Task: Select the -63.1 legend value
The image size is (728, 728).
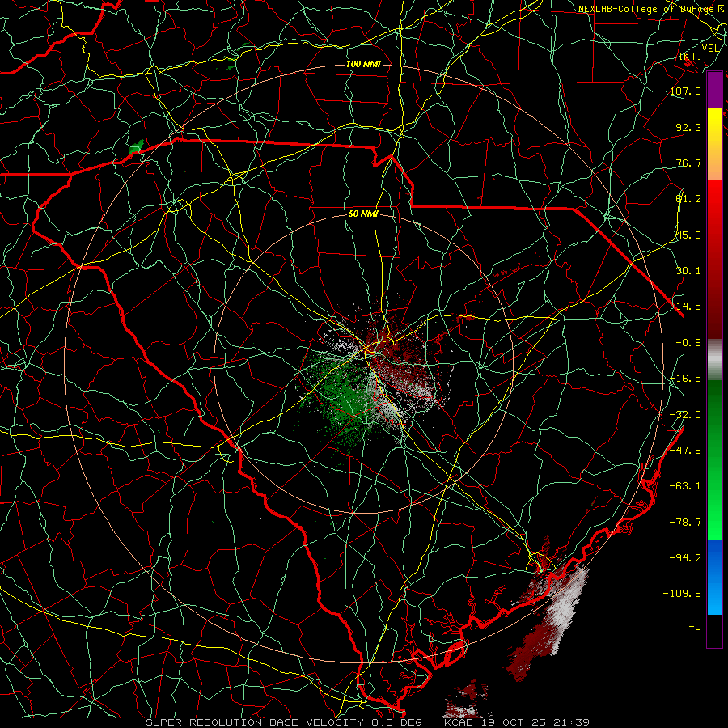Action: coord(685,486)
